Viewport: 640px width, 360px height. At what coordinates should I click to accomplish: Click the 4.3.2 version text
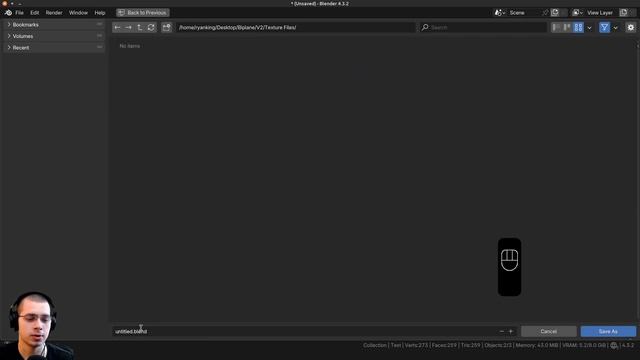[628, 345]
